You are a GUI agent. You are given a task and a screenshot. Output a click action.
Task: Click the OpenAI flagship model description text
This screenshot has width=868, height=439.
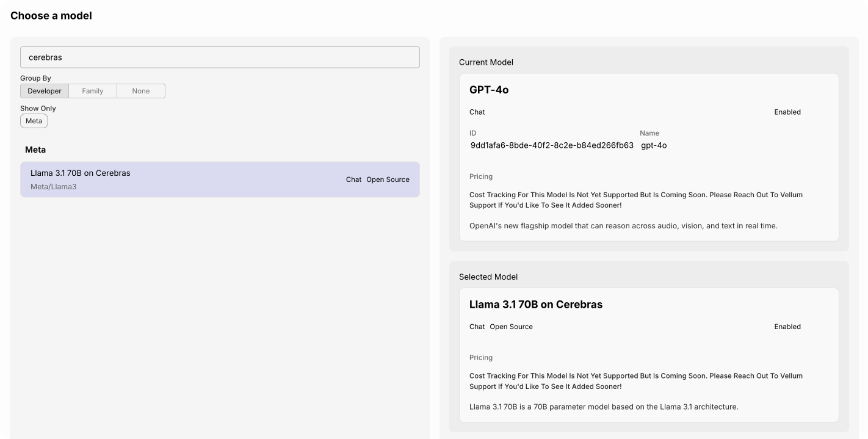623,226
